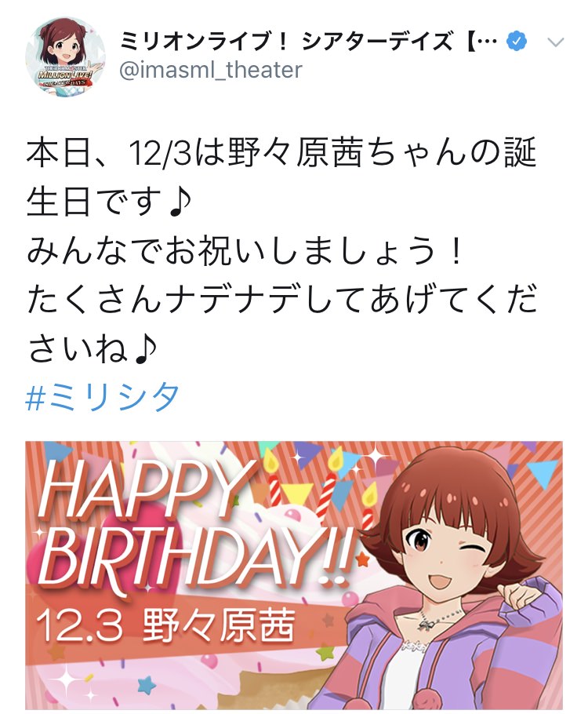Tap the music note after さいね
Viewport: 588px width, 714px height.
tap(146, 349)
